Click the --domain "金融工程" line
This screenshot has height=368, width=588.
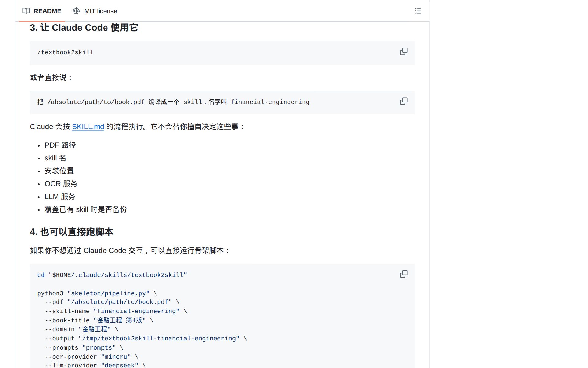tap(81, 329)
